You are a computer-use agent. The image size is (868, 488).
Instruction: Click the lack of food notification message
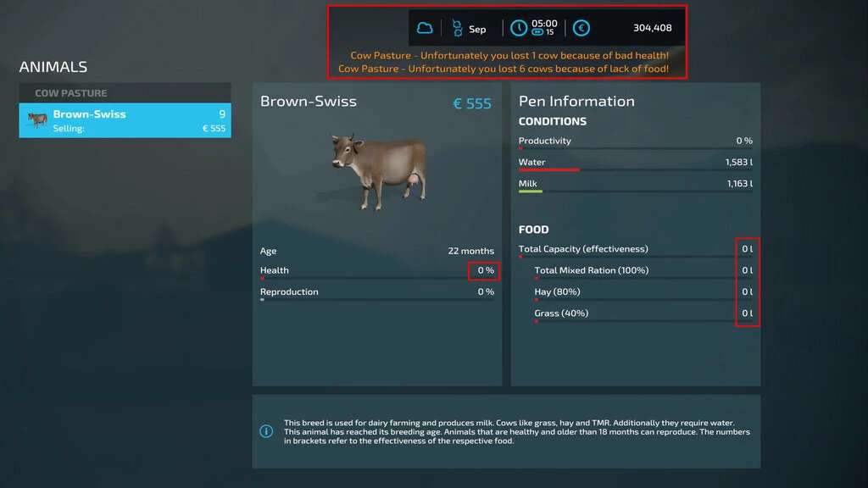[x=504, y=69]
